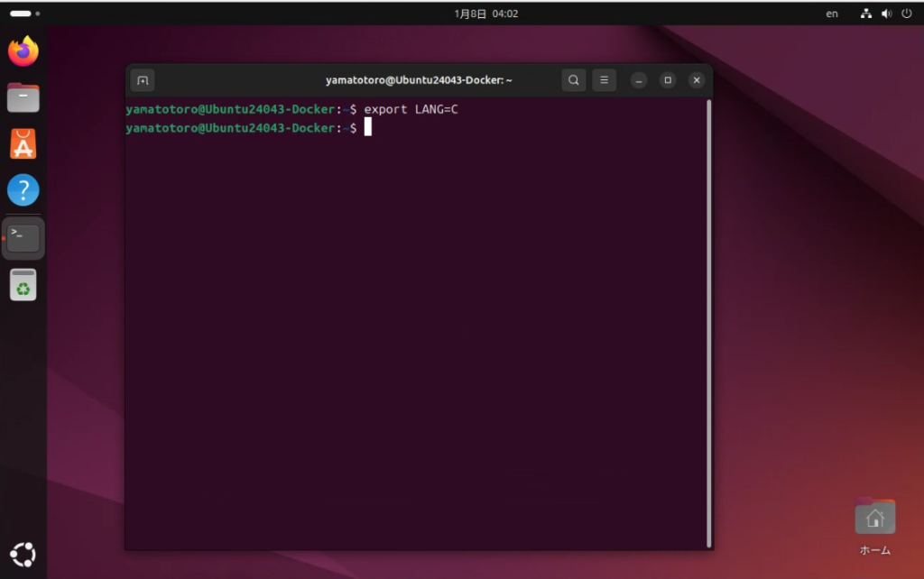
Task: Open the Help icon in dock
Action: coord(23,190)
